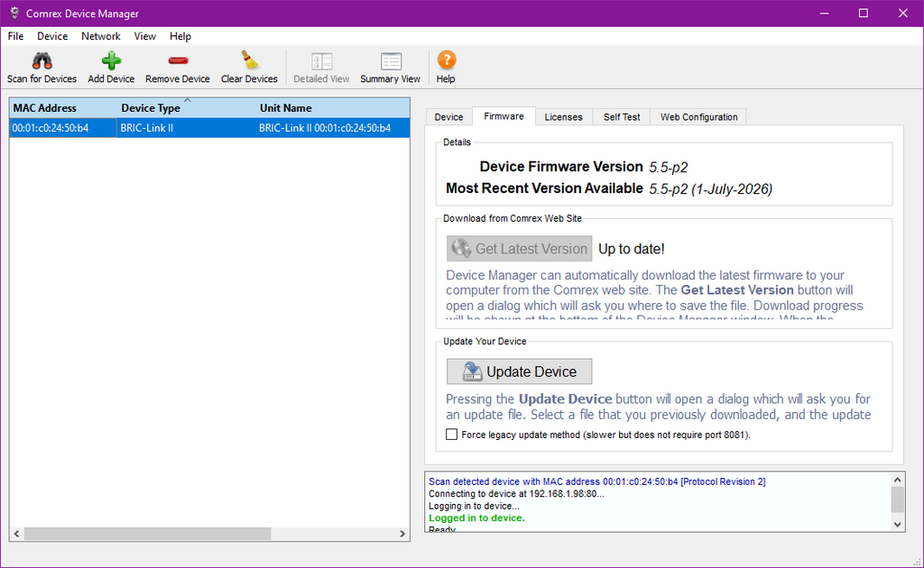Image resolution: width=924 pixels, height=568 pixels.
Task: Switch to Summary View in toolbar
Action: 390,68
